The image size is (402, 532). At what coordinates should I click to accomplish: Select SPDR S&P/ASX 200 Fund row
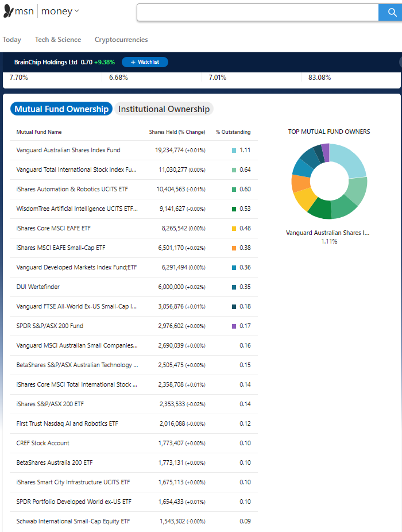pyautogui.click(x=134, y=326)
